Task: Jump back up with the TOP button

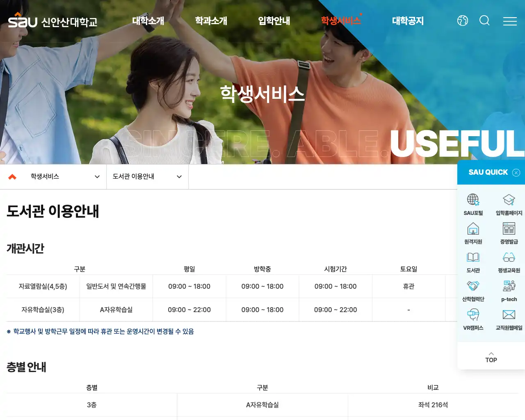Action: [491, 357]
